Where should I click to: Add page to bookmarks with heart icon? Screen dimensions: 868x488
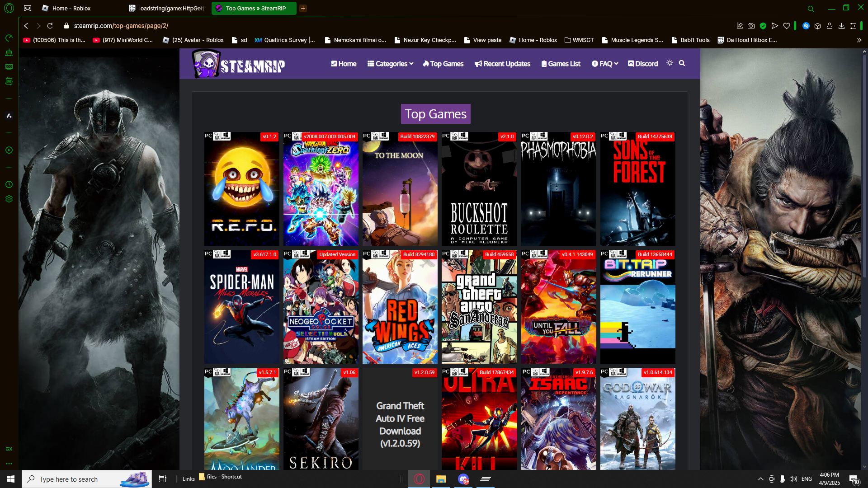pyautogui.click(x=787, y=26)
